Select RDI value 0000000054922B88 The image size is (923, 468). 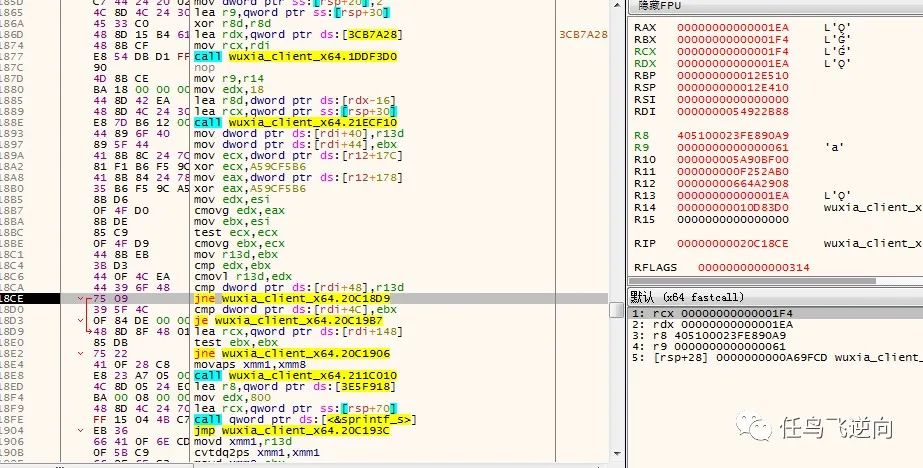(x=733, y=111)
